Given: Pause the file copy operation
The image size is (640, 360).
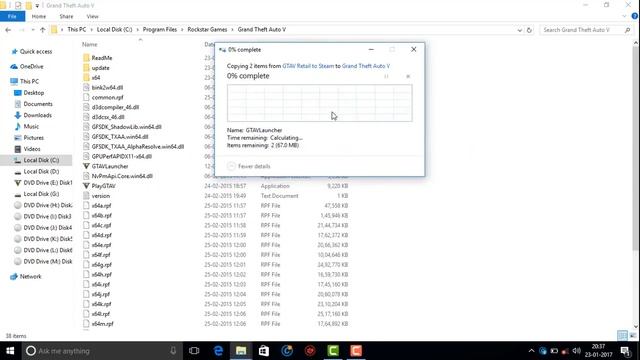Looking at the screenshot, I should click(386, 76).
